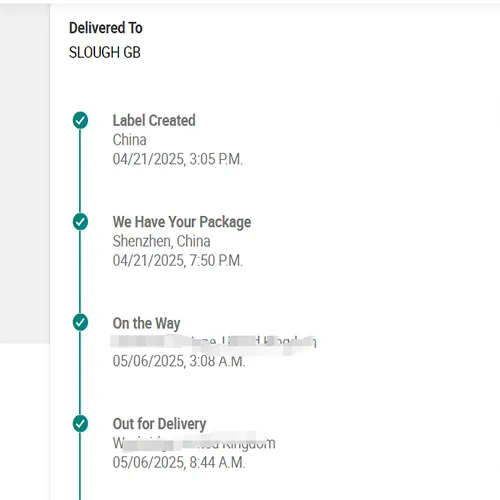This screenshot has width=500, height=500.
Task: Click the 05/06/2025, 3:08 A.M. timestamp
Action: coord(179,361)
